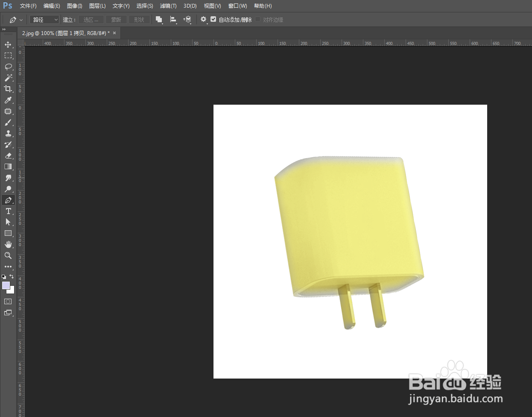
Task: Toggle the 对齐边缘 checkbox
Action: tap(258, 19)
